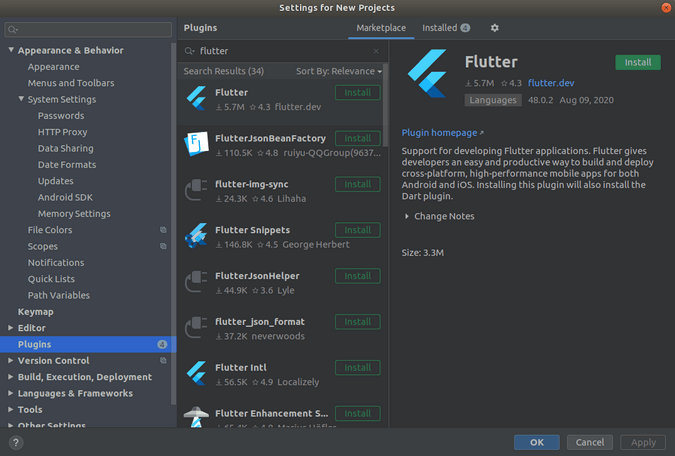The height and width of the screenshot is (456, 675).
Task: Open the Sort By Relevance dropdown
Action: [339, 72]
